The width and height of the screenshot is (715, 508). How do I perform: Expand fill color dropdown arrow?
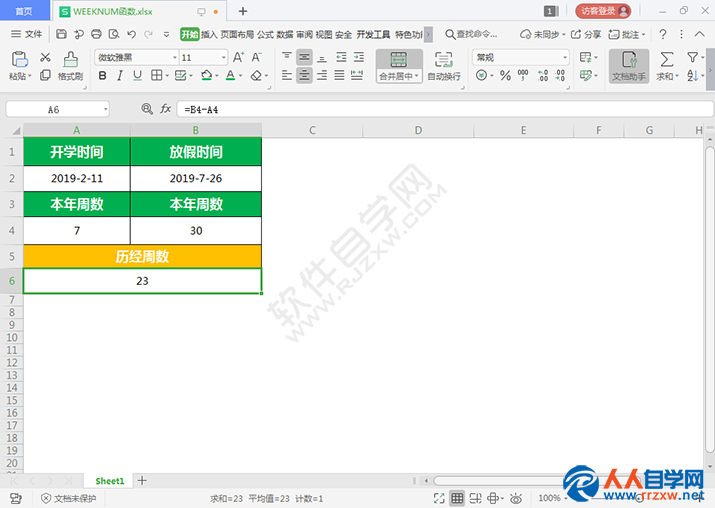pyautogui.click(x=217, y=76)
